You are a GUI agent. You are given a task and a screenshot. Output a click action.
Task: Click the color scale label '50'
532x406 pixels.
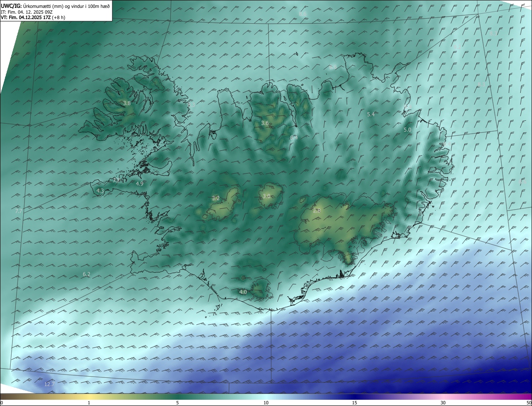tap(529, 403)
